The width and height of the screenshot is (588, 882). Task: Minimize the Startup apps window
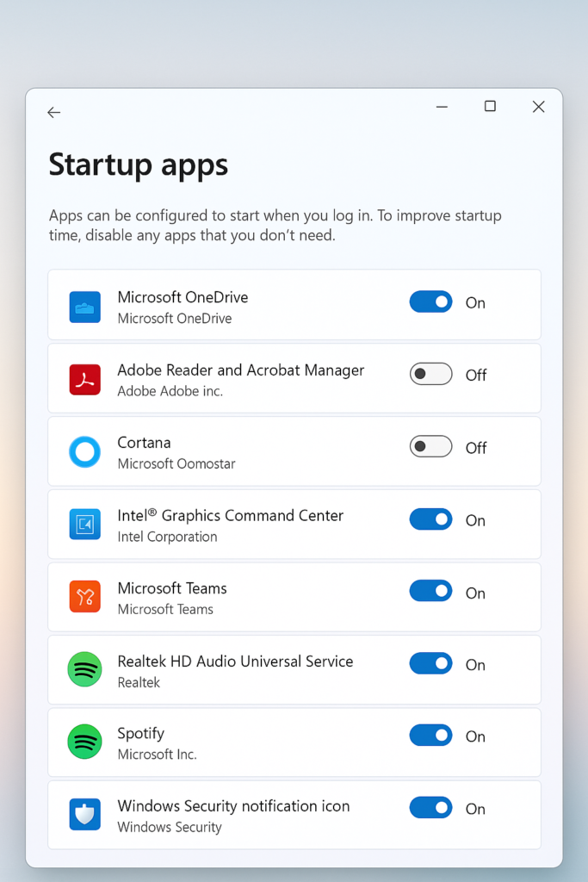point(442,106)
